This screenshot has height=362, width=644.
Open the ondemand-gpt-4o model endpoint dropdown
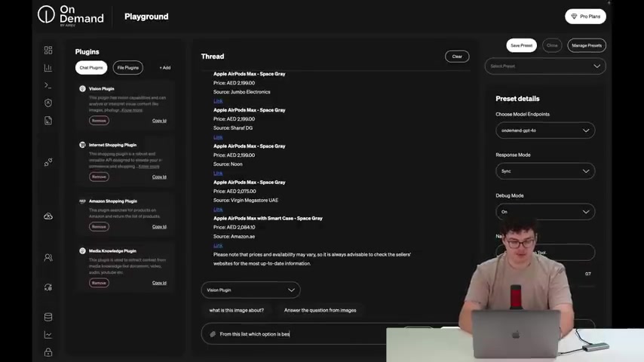point(545,130)
